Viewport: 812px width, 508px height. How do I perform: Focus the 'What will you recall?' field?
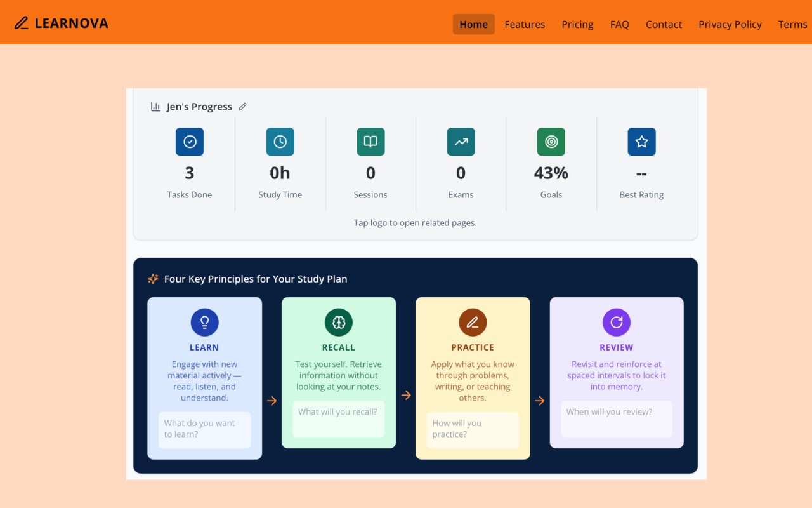(x=339, y=419)
